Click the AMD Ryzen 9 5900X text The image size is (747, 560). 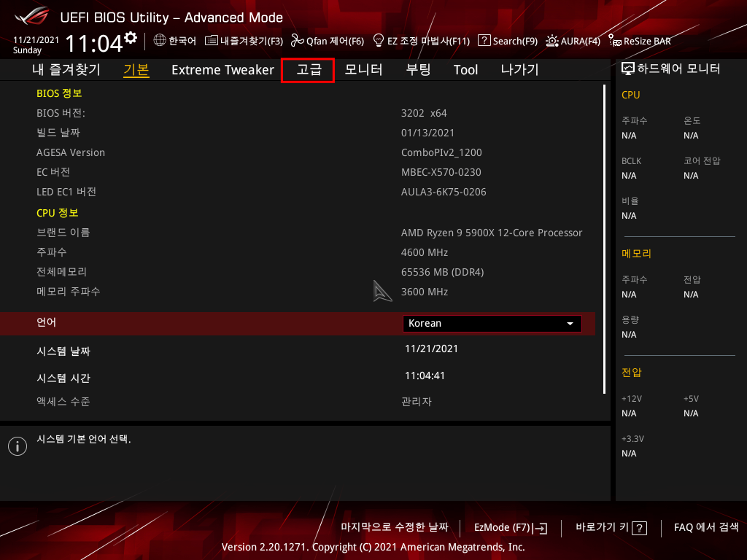pyautogui.click(x=492, y=233)
